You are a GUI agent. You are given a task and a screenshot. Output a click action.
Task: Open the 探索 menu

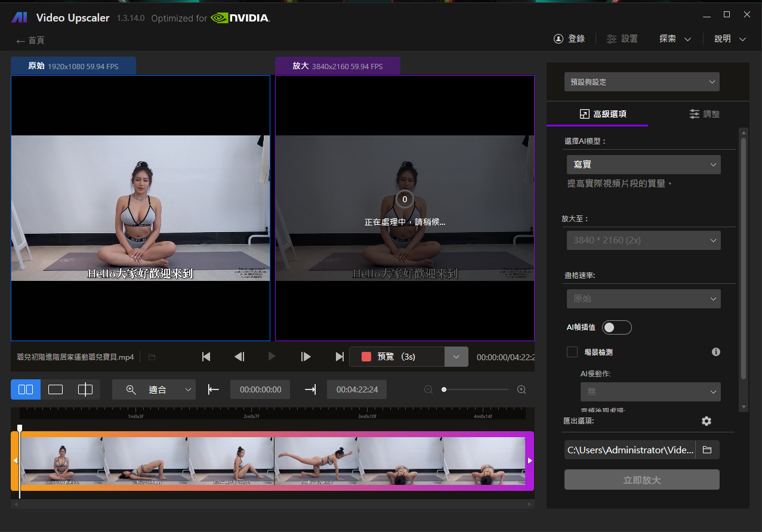pyautogui.click(x=675, y=39)
